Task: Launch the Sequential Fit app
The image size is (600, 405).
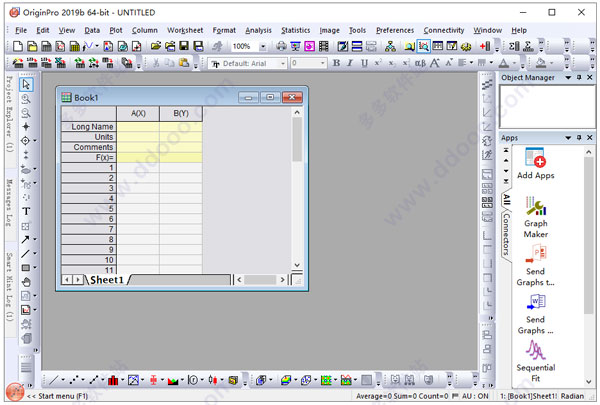Action: click(535, 361)
